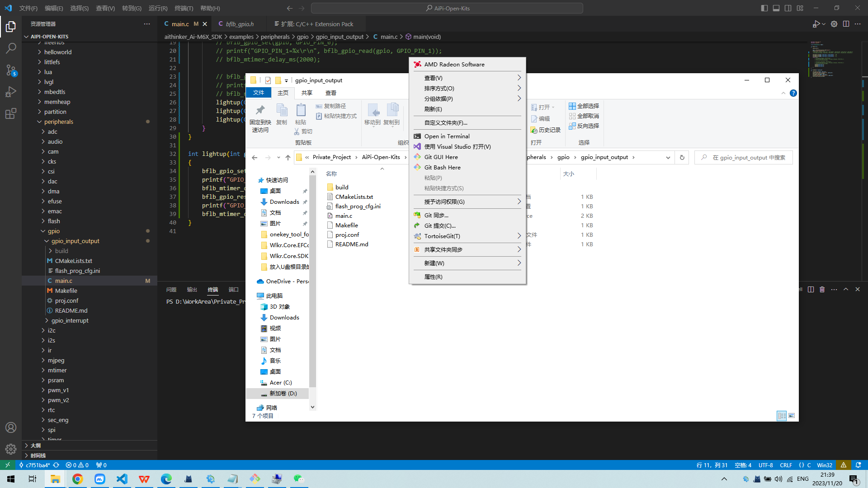The image size is (868, 488).
Task: Click git branch c7f51ba4 in status bar
Action: 34,465
